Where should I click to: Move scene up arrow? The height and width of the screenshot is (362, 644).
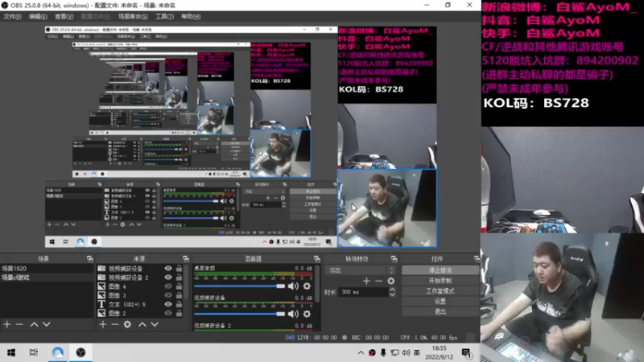[x=34, y=324]
